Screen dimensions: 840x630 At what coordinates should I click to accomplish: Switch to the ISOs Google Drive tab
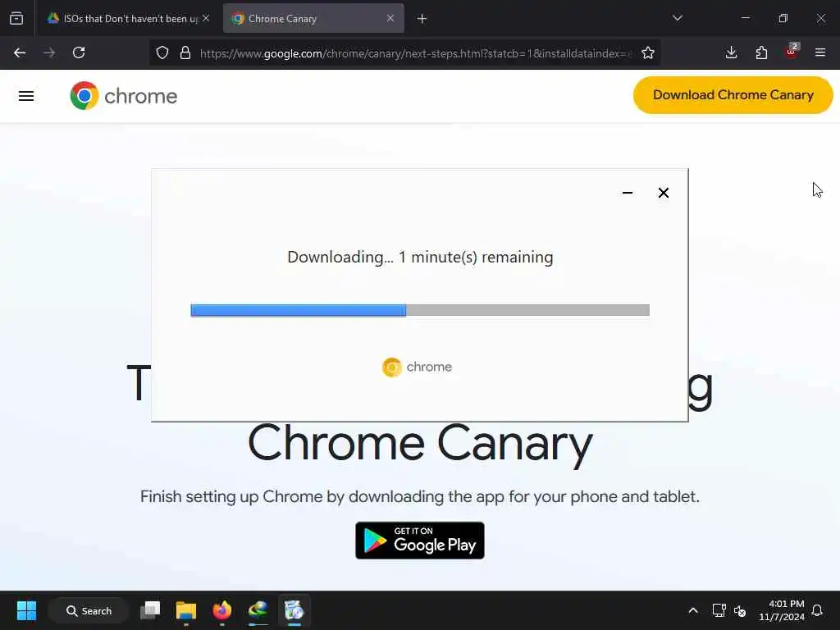click(x=128, y=18)
